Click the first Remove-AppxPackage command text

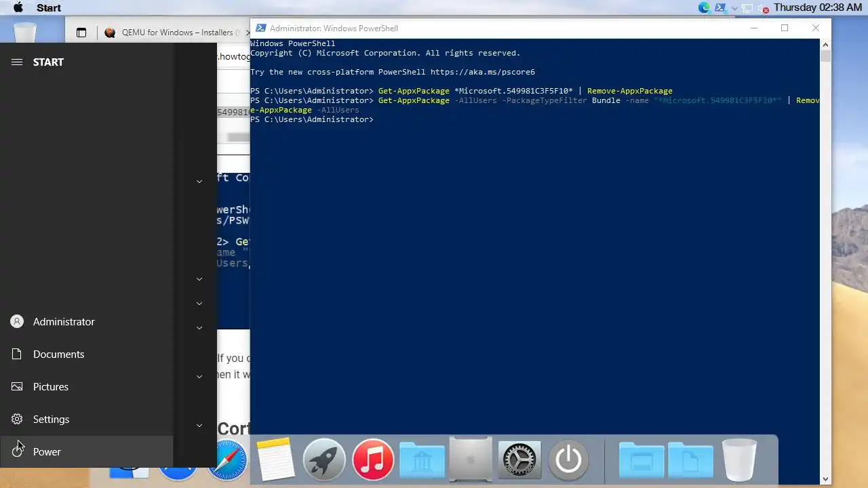coord(630,91)
